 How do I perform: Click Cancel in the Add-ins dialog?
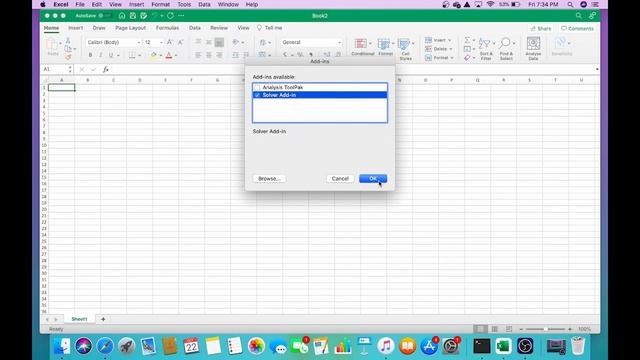pyautogui.click(x=340, y=179)
